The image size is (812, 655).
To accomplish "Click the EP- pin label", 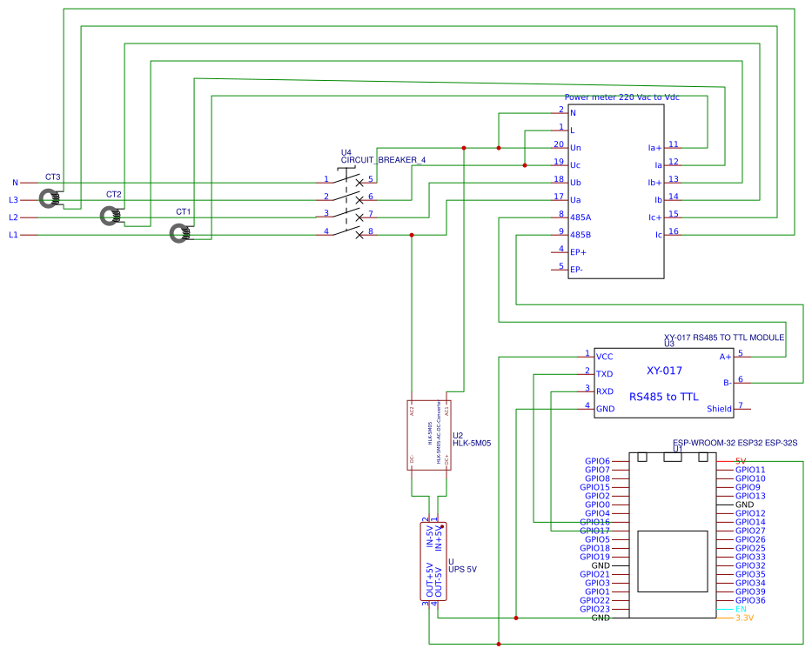I will coord(576,270).
